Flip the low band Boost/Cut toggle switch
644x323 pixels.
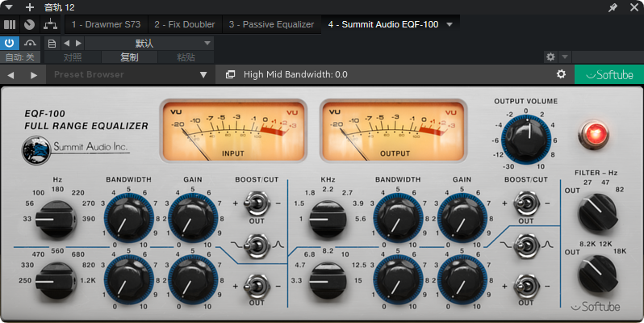pyautogui.click(x=257, y=203)
